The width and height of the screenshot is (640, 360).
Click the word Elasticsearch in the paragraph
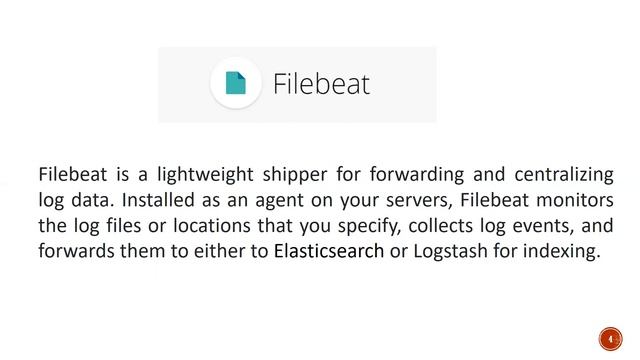pyautogui.click(x=329, y=251)
